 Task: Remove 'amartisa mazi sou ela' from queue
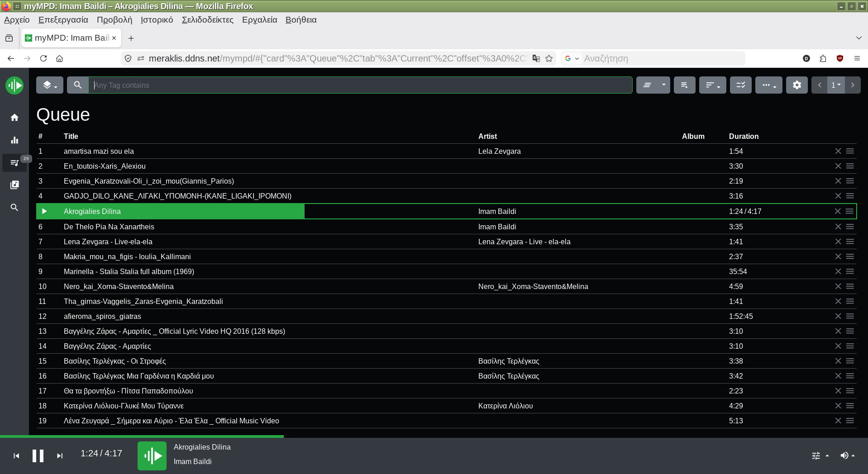838,151
